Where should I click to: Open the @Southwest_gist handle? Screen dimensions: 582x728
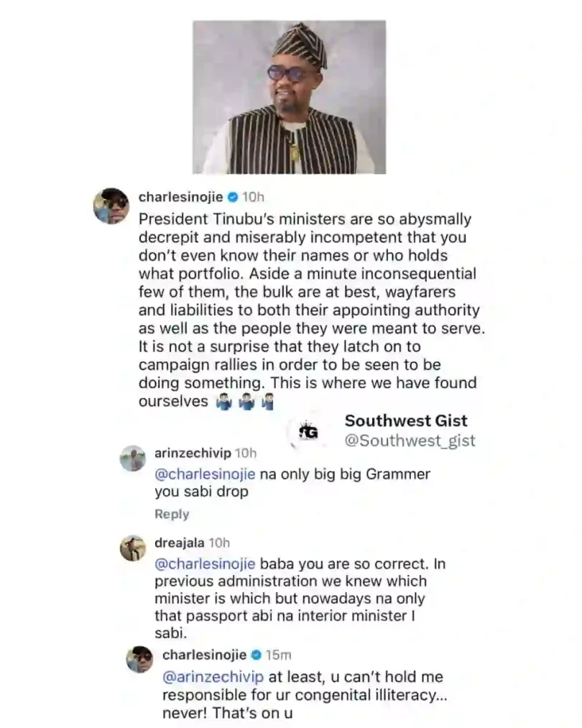point(410,441)
